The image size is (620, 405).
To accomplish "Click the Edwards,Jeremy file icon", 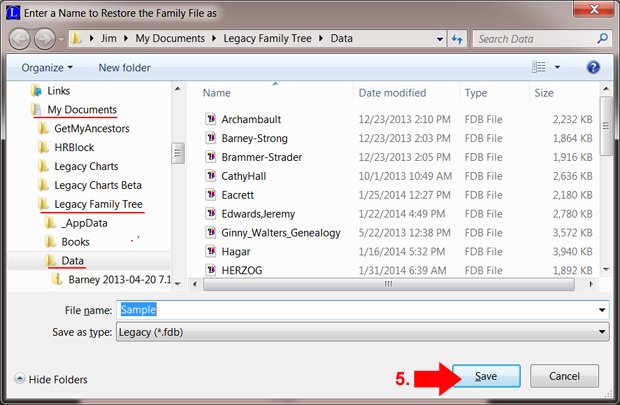I will [211, 214].
